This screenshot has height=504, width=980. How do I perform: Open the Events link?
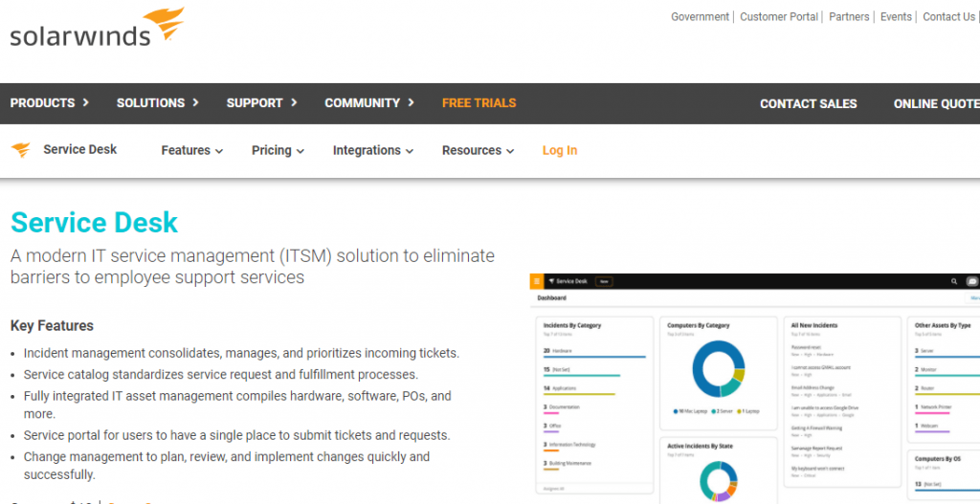[896, 17]
